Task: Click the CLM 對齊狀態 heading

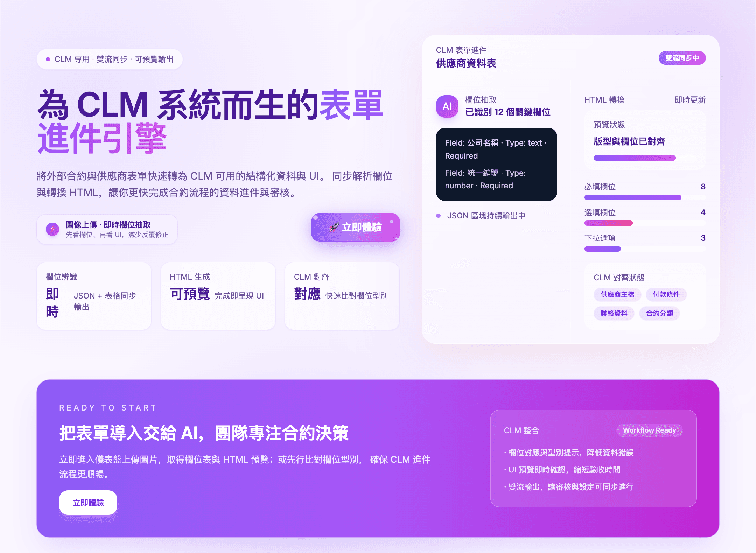Action: (x=619, y=278)
